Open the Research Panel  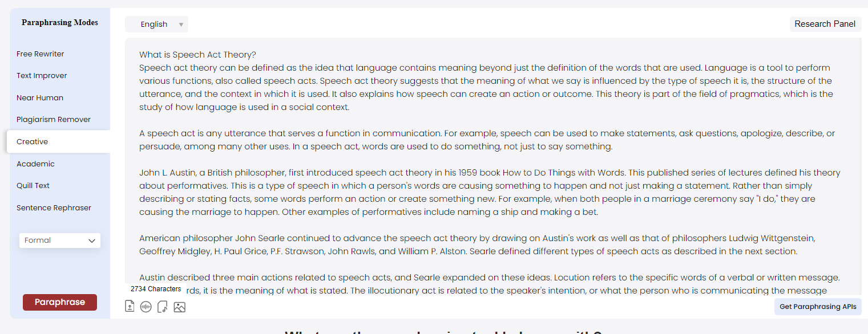[x=825, y=24]
